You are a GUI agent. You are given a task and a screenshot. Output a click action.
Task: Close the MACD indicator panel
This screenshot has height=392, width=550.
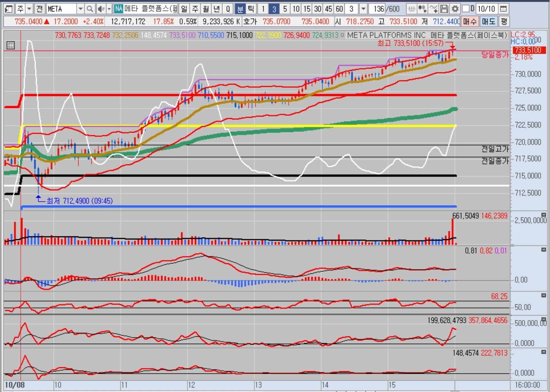click(x=544, y=250)
